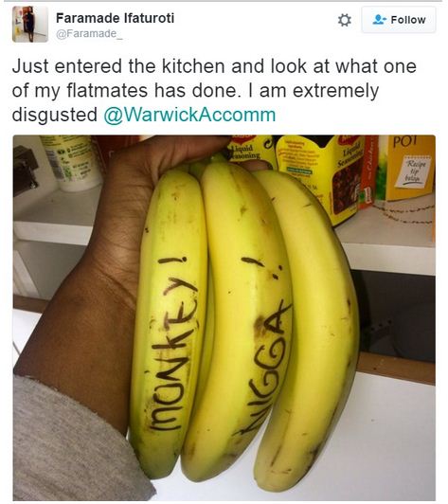Follow the account @Faramade_
The width and height of the screenshot is (448, 504).
coord(399,20)
